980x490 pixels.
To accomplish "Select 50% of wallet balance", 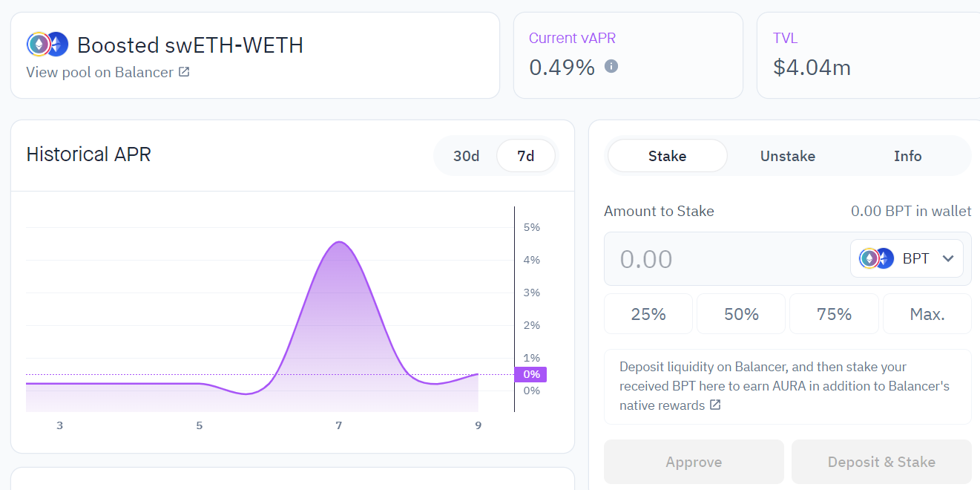I will (x=740, y=313).
